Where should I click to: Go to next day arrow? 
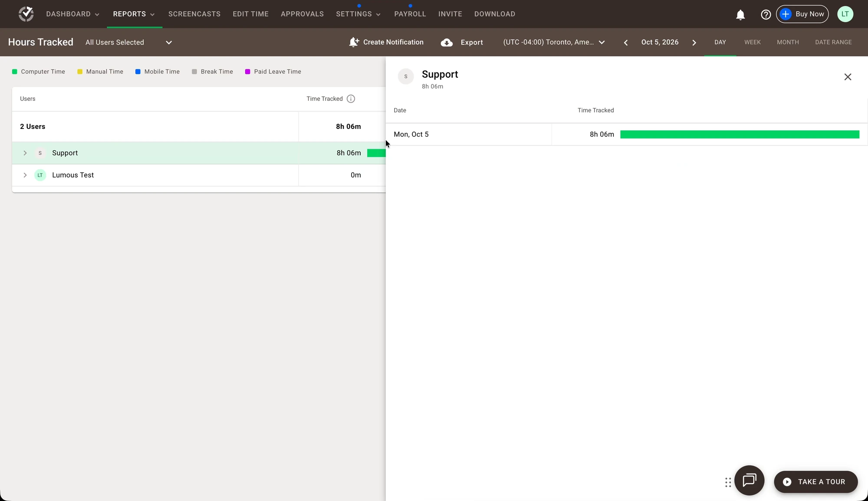pyautogui.click(x=694, y=43)
